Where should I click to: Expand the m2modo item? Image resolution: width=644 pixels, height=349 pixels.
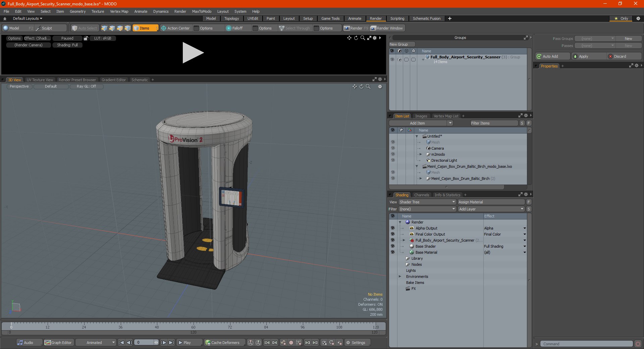point(421,154)
